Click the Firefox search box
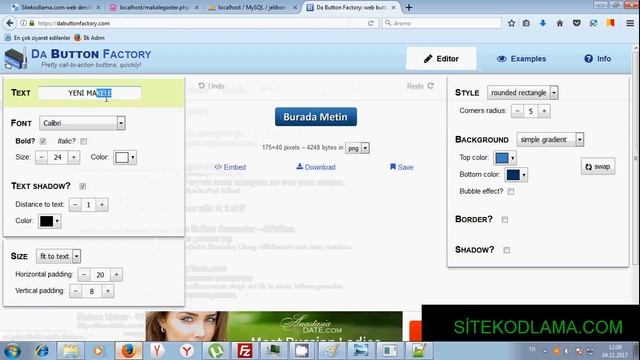 (442, 23)
